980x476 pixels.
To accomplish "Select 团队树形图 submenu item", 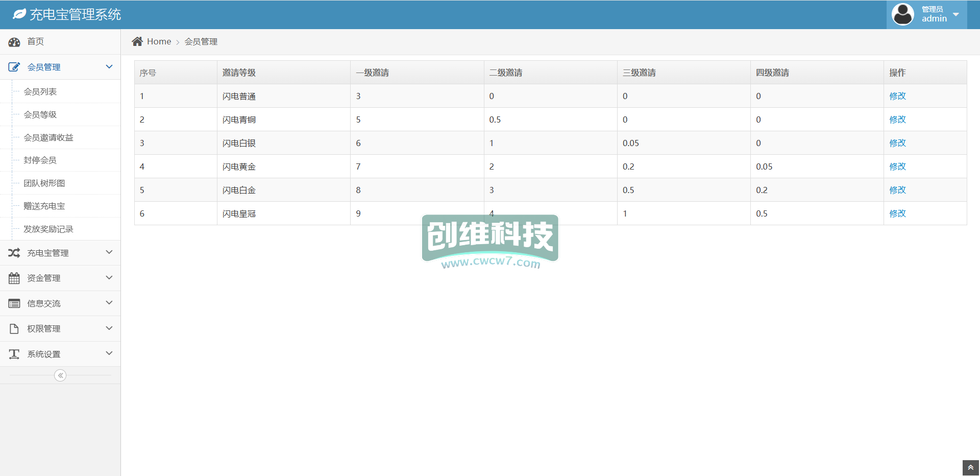I will [x=44, y=183].
